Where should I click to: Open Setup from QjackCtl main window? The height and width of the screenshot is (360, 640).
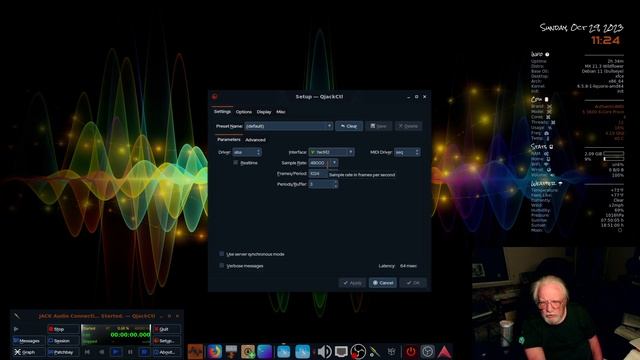point(167,340)
